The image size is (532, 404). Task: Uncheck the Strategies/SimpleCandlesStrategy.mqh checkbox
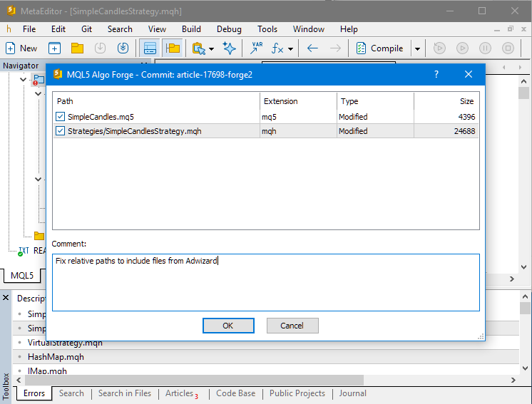point(60,131)
